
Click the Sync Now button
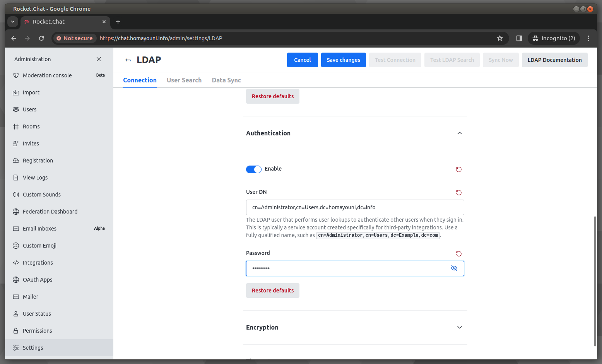point(501,60)
